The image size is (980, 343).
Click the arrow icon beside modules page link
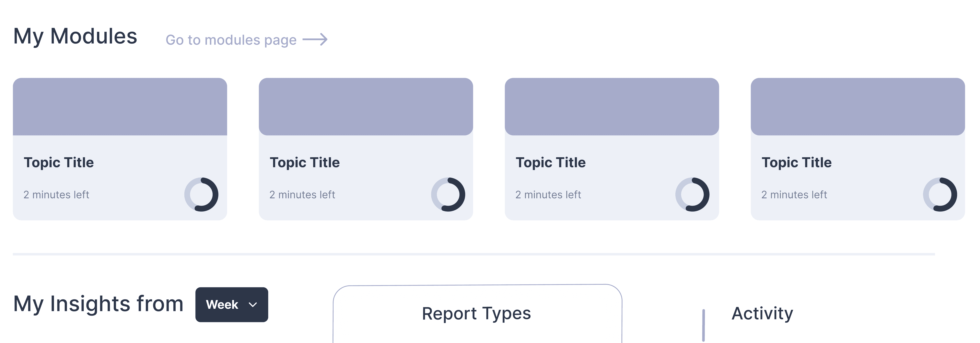(x=315, y=40)
